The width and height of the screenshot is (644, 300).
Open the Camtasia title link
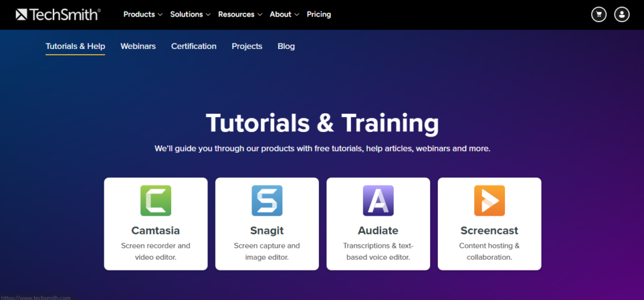[155, 230]
